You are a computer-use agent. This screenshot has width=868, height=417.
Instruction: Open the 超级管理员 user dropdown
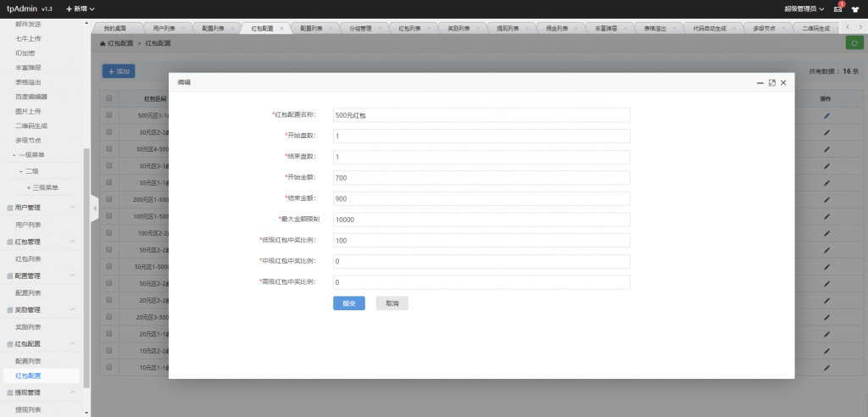(x=805, y=8)
